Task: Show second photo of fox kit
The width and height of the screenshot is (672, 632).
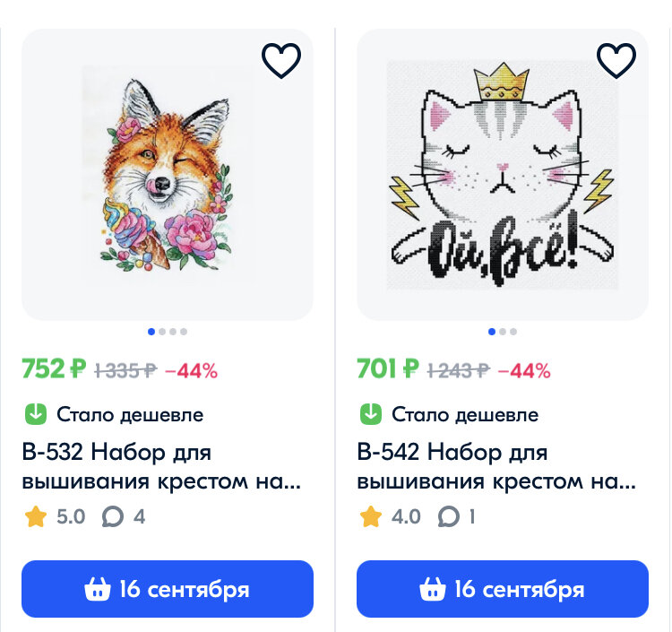Action: tap(162, 332)
